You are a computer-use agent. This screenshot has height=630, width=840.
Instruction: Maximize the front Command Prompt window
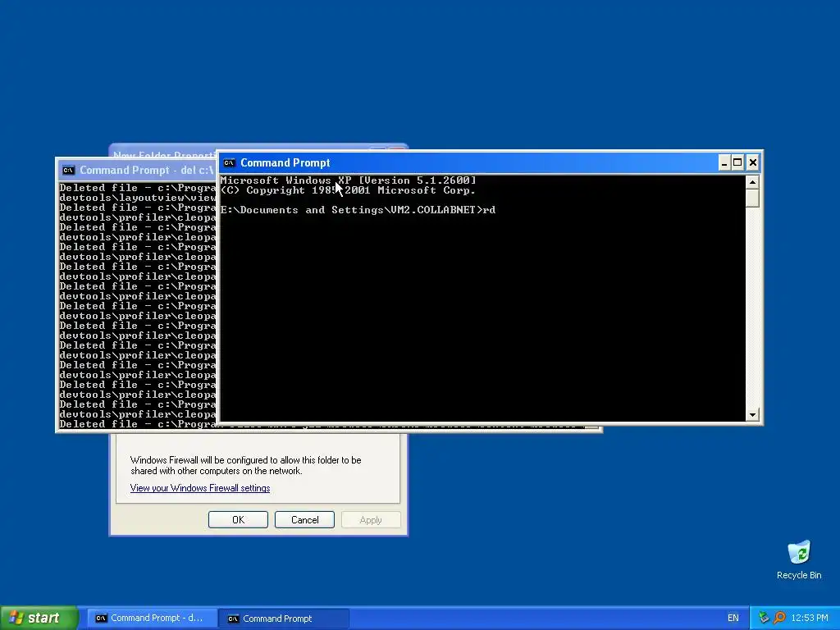pyautogui.click(x=737, y=162)
